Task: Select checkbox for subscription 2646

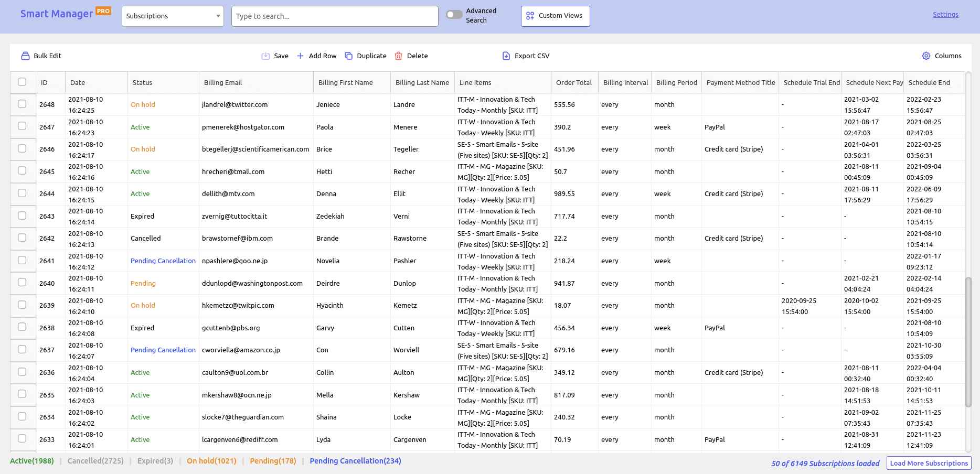Action: [x=22, y=148]
